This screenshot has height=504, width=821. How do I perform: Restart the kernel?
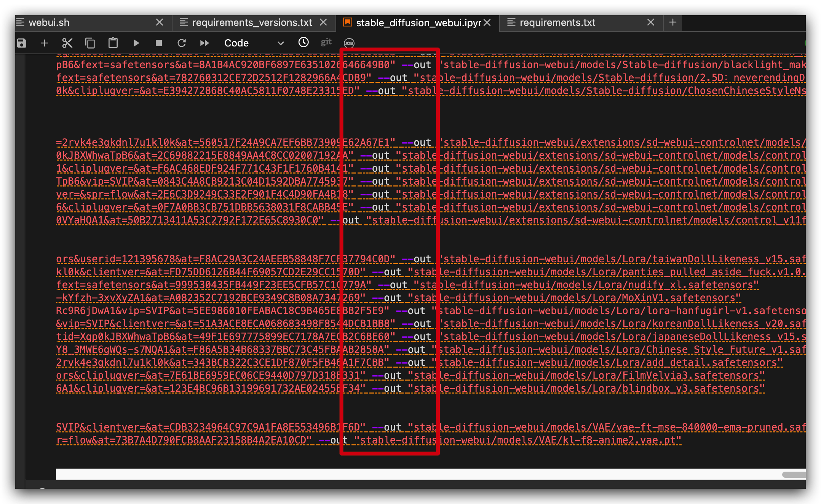point(182,43)
